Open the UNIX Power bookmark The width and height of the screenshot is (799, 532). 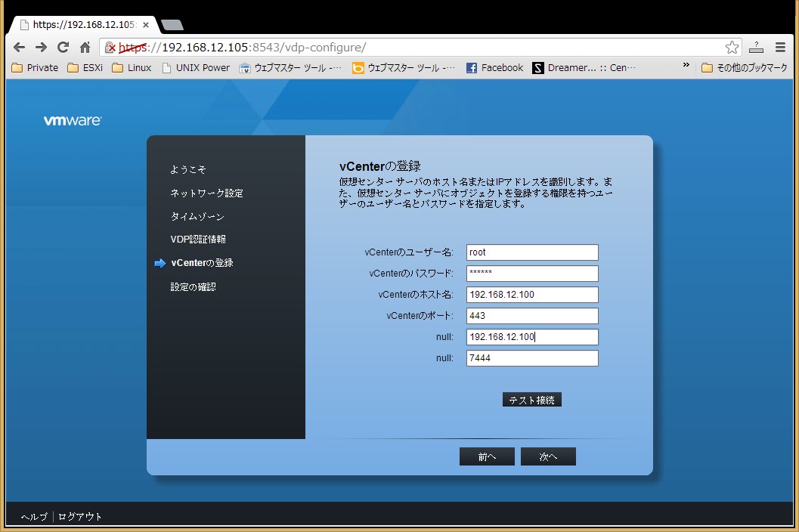click(196, 68)
